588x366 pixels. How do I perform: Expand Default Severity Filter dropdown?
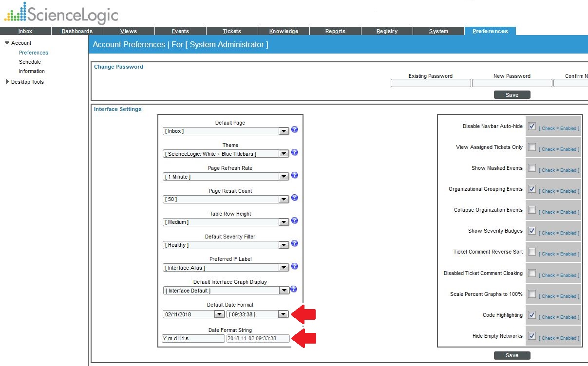tap(226, 245)
